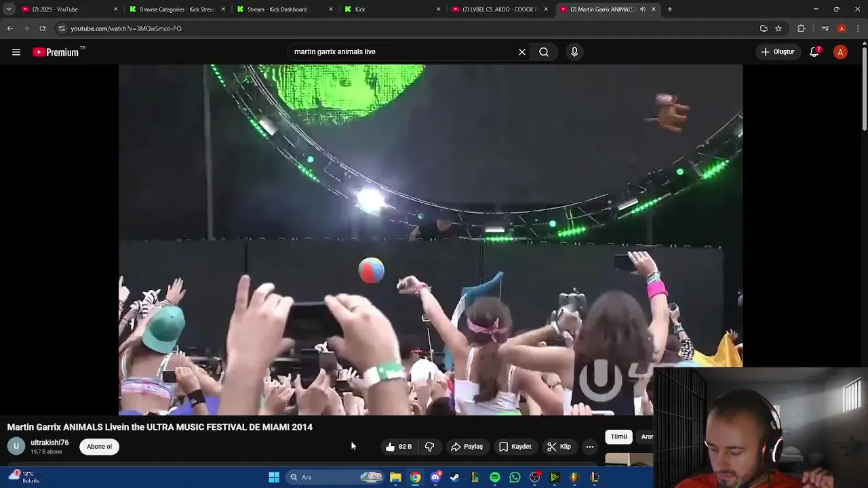Image resolution: width=868 pixels, height=488 pixels.
Task: Open the YouTube guide hamburger menu
Action: click(16, 52)
